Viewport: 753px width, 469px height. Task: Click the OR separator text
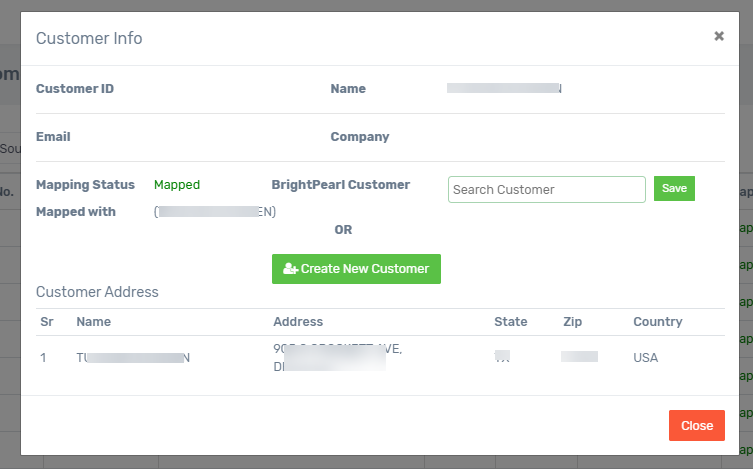coord(343,230)
